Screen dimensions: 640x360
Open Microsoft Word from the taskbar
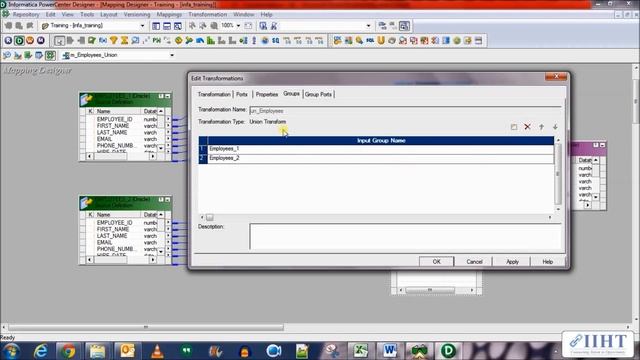coord(389,351)
